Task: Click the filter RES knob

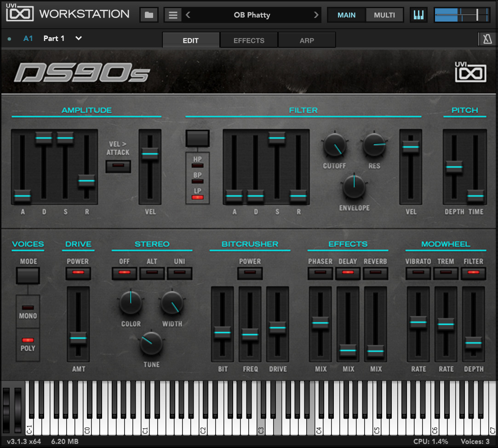Action: point(374,145)
